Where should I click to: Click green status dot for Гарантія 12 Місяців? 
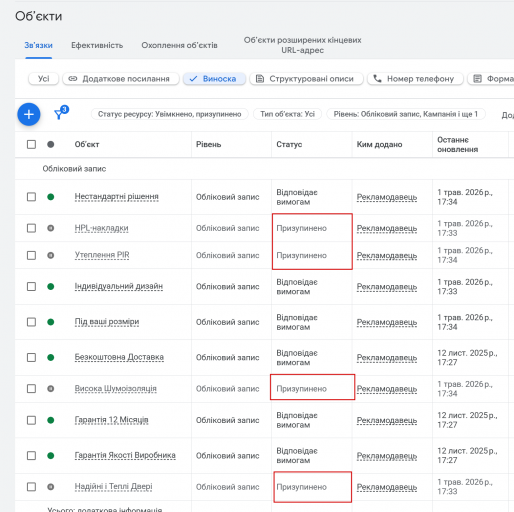coord(51,420)
